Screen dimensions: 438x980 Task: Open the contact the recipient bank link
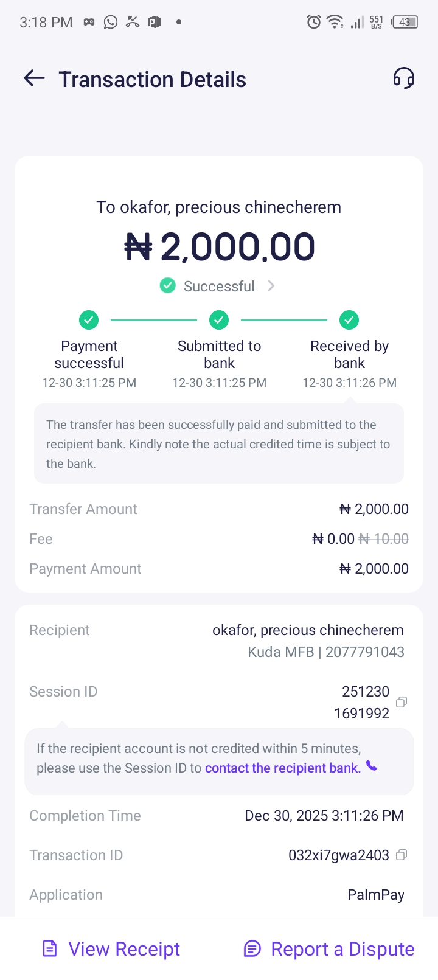click(283, 768)
